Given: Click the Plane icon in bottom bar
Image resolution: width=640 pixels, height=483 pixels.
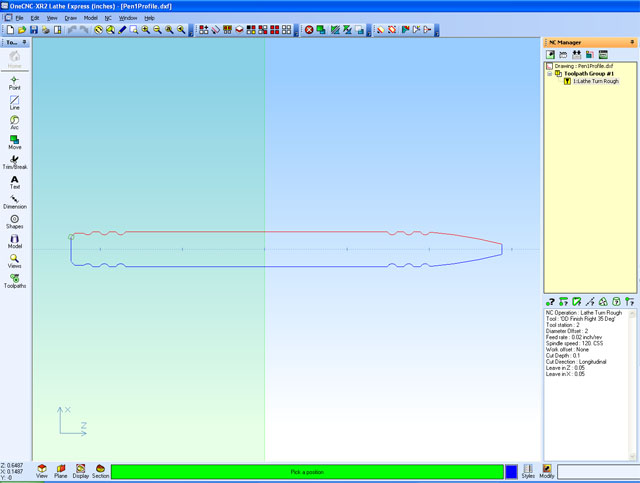Looking at the screenshot, I should 61,471.
